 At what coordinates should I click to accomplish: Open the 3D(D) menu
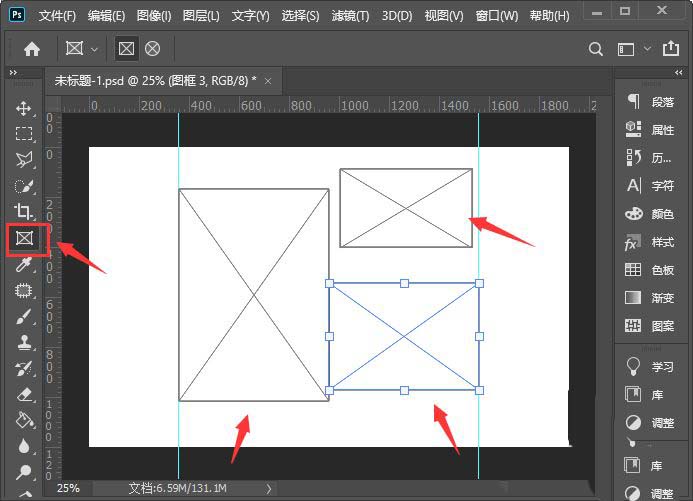click(397, 16)
